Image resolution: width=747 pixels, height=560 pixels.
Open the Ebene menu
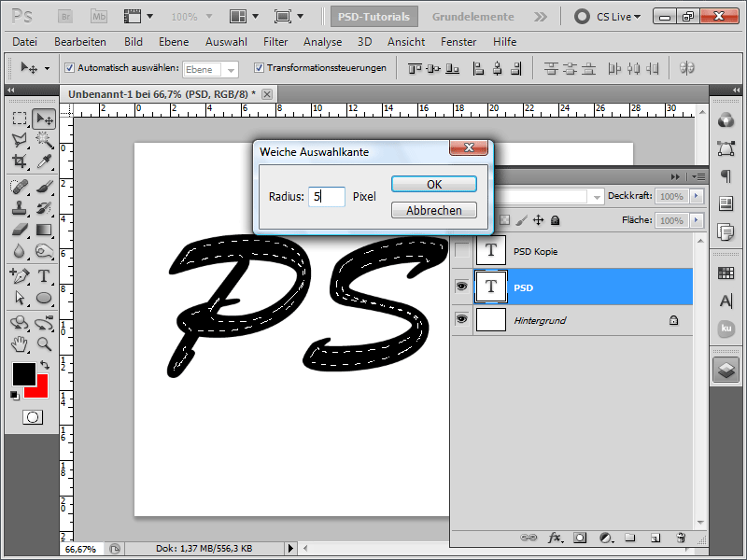pyautogui.click(x=174, y=42)
